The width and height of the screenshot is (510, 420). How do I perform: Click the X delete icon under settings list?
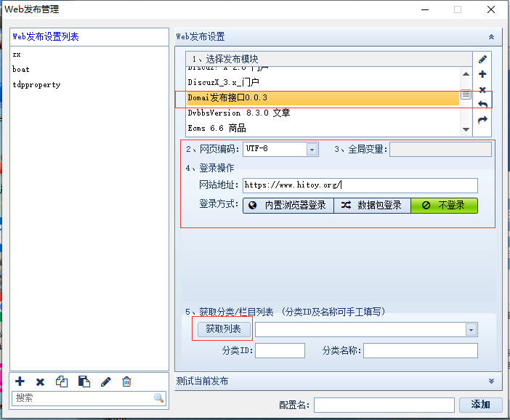coord(41,381)
